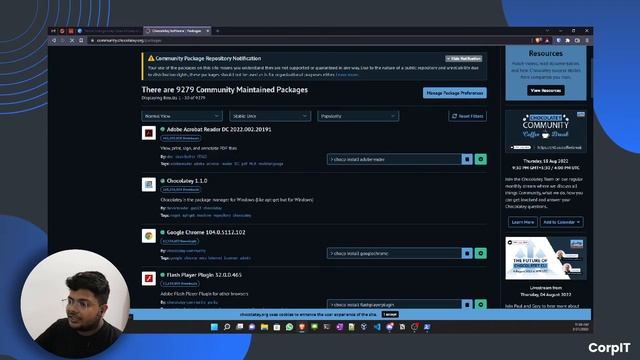Viewport: 640px width, 360px height.
Task: Open the Brave Shields lion icon
Action: pos(538,40)
